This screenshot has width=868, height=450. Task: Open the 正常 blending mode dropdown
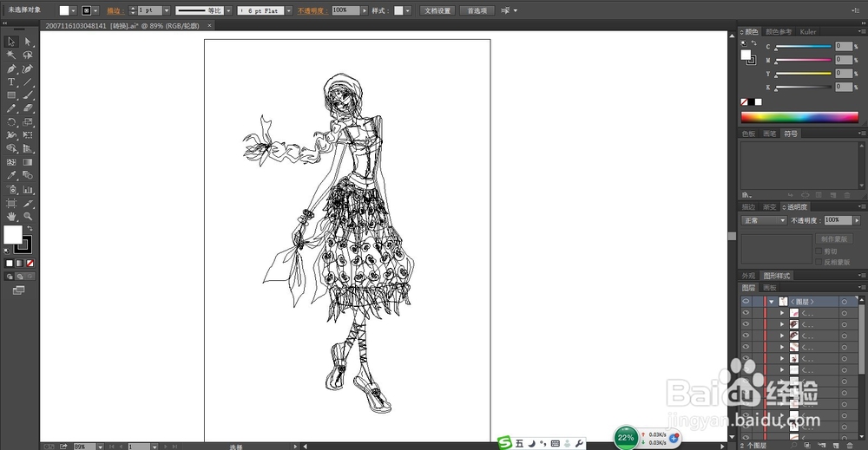764,220
